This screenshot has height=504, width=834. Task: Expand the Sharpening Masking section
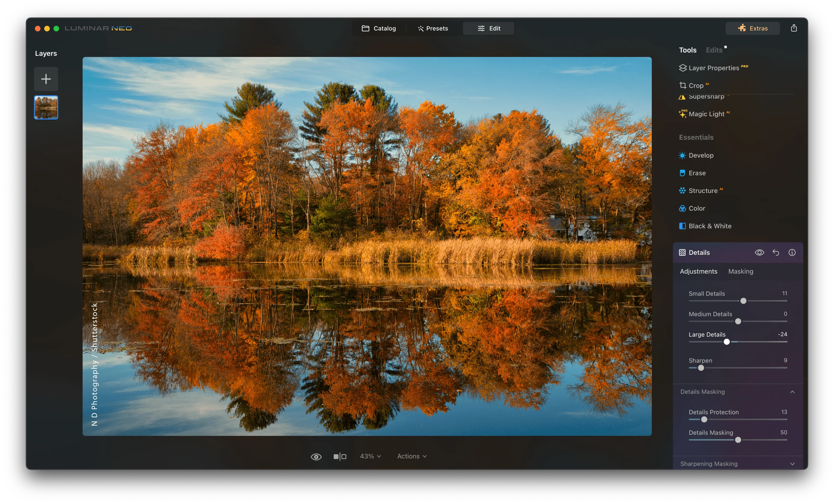click(792, 464)
